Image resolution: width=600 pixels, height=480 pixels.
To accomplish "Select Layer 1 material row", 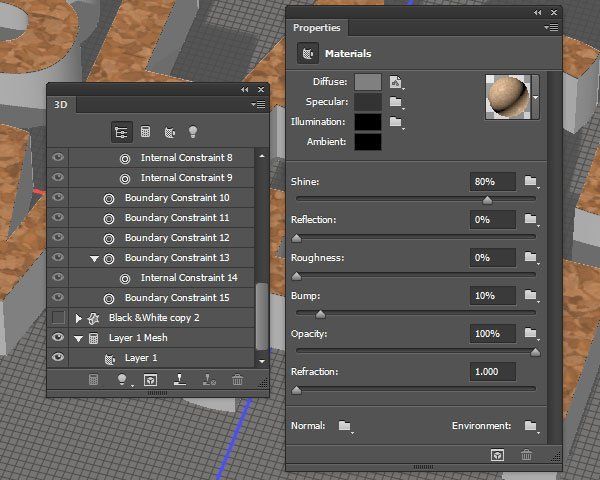I will (161, 358).
